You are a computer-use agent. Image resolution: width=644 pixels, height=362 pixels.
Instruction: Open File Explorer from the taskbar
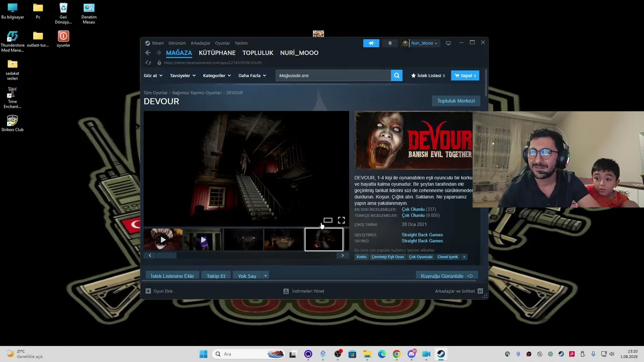[367, 354]
